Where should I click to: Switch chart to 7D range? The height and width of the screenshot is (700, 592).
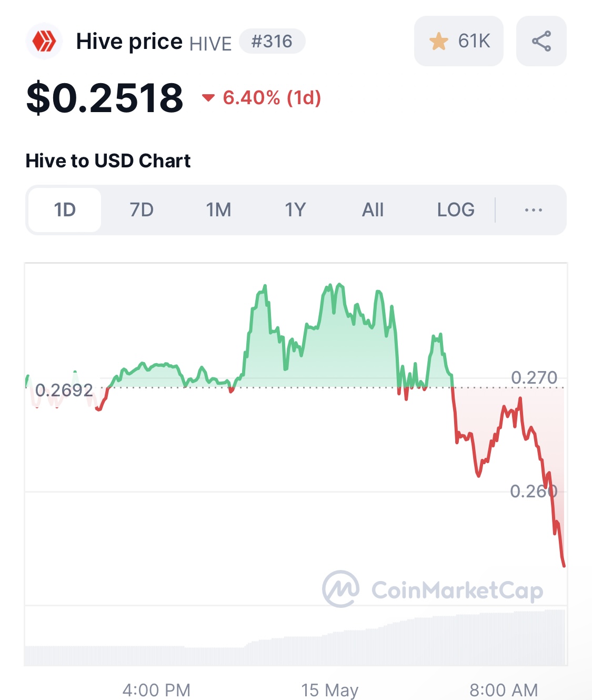click(x=142, y=210)
